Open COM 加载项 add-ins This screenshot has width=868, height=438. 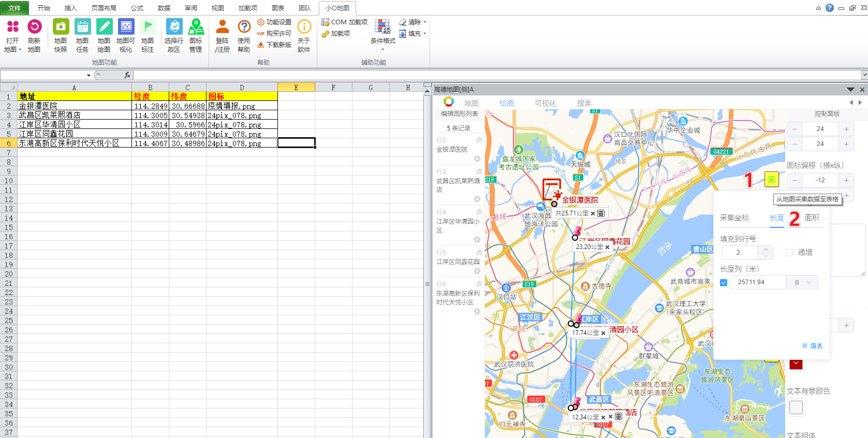(345, 22)
